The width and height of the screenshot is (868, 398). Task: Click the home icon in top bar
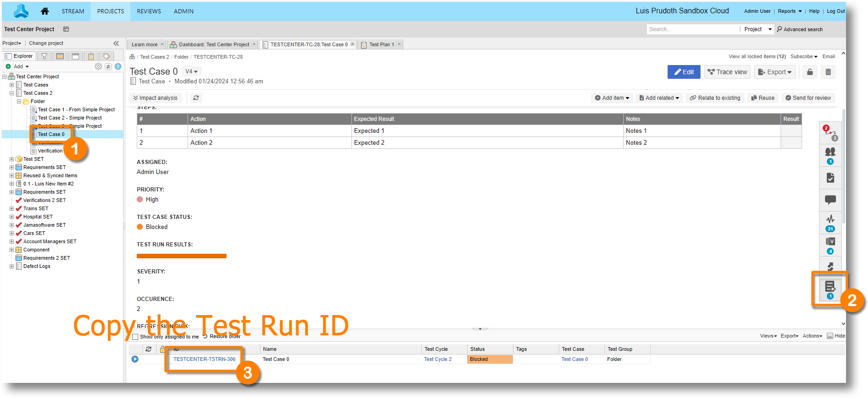44,11
